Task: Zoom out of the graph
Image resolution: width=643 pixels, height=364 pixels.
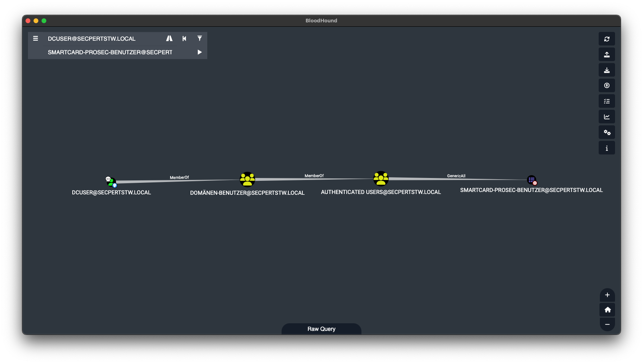Action: [607, 324]
